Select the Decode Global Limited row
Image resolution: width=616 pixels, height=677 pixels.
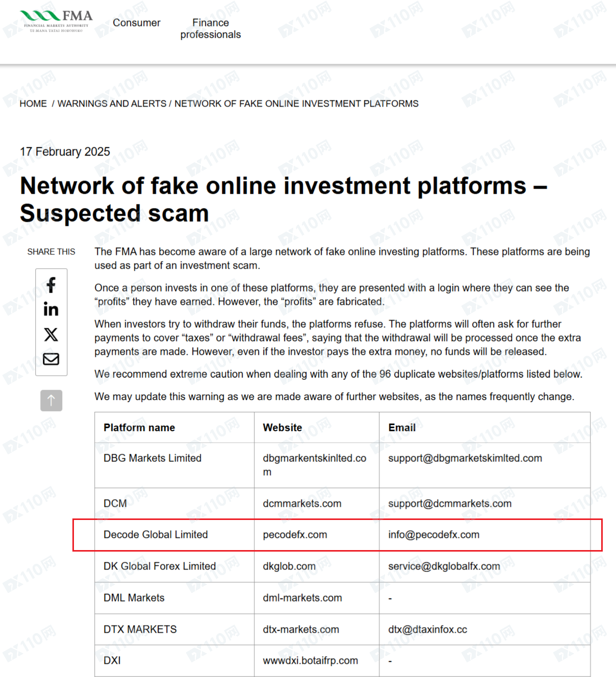click(342, 535)
